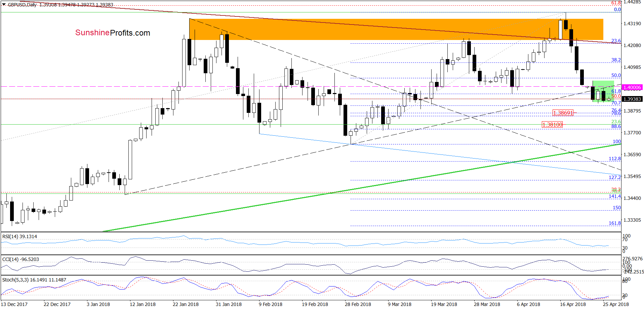Viewport: 644px width, 309px height.
Task: Click the 1.35495 price scale value
Action: click(x=632, y=176)
